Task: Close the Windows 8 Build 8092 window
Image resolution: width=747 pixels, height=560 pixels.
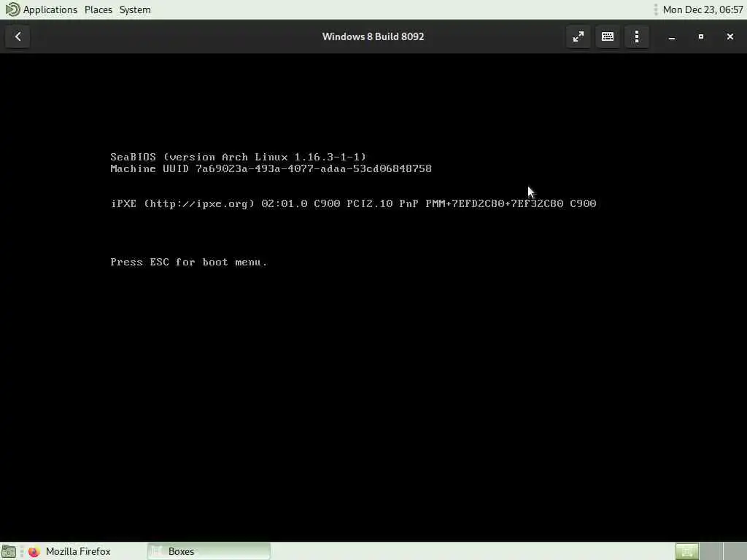Action: point(729,36)
